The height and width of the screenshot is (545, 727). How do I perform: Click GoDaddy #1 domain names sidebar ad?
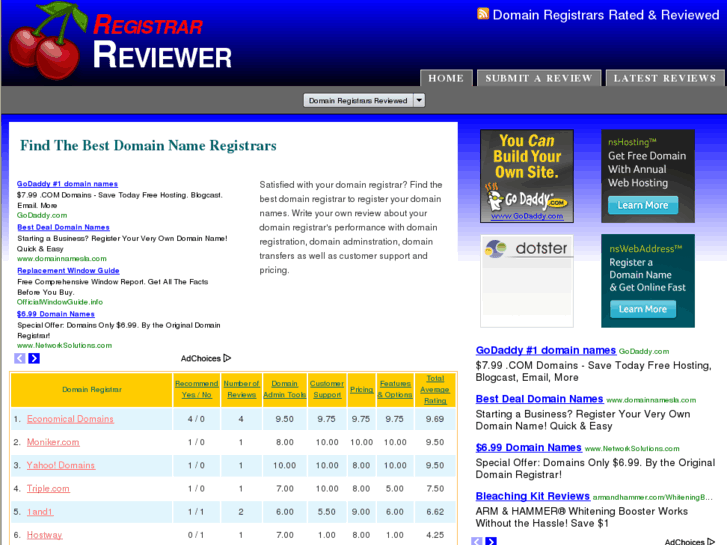[x=546, y=350]
